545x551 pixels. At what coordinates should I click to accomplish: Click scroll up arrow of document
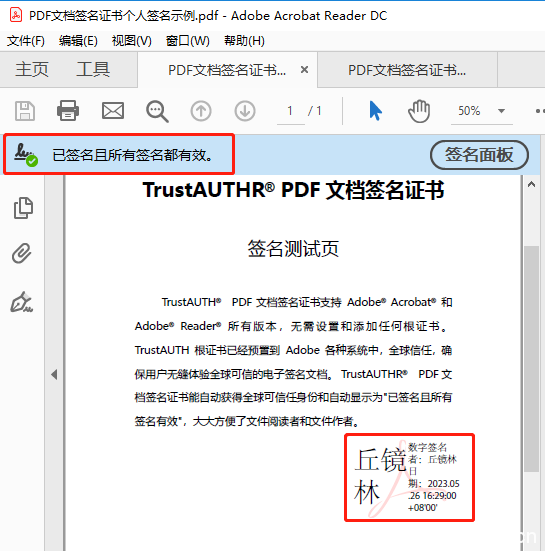(x=531, y=184)
